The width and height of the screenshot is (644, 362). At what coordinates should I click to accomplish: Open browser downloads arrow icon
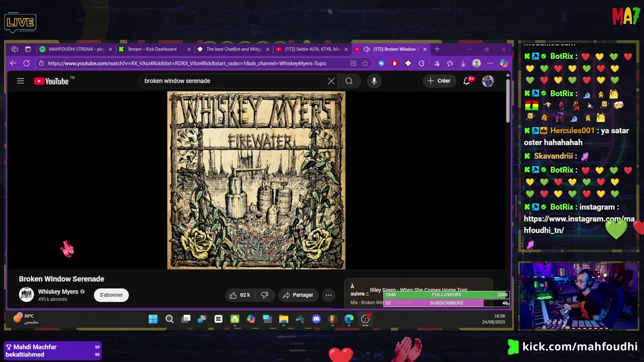click(x=463, y=63)
